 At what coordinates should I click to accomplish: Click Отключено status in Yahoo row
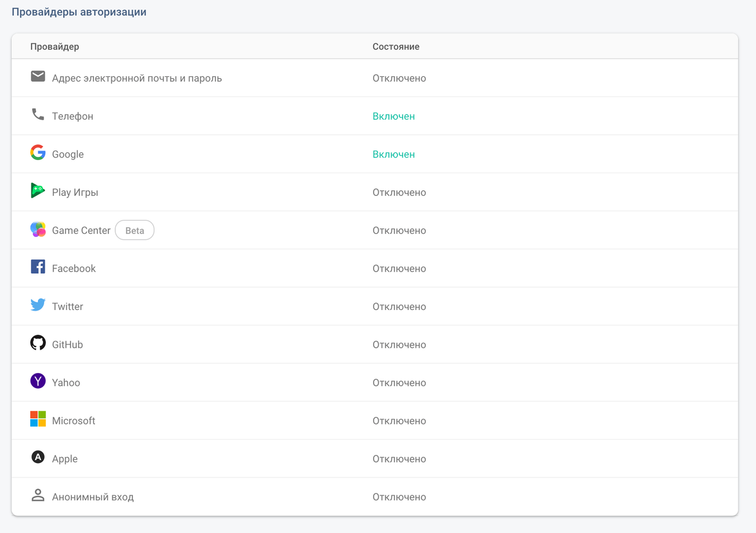click(399, 383)
